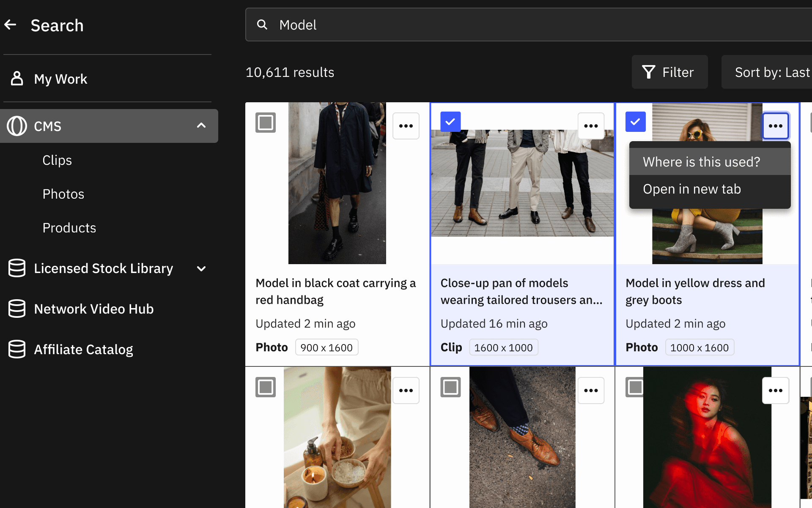Click title 'Model in yellow dress and grey boots'
This screenshot has height=508, width=812.
click(695, 291)
